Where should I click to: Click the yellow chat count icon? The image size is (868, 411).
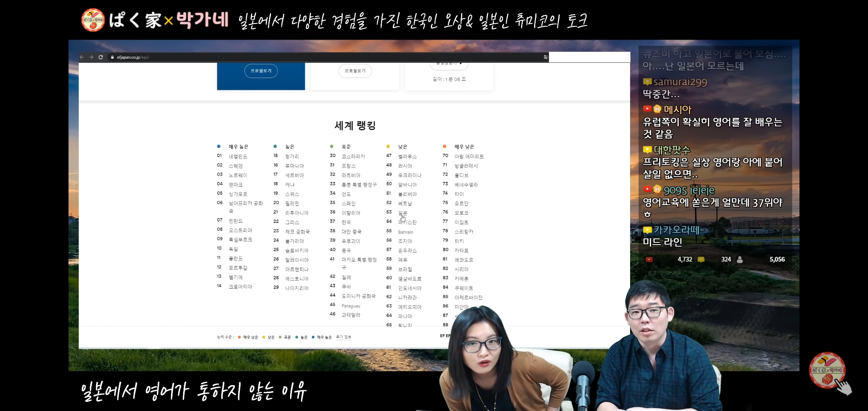(700, 260)
